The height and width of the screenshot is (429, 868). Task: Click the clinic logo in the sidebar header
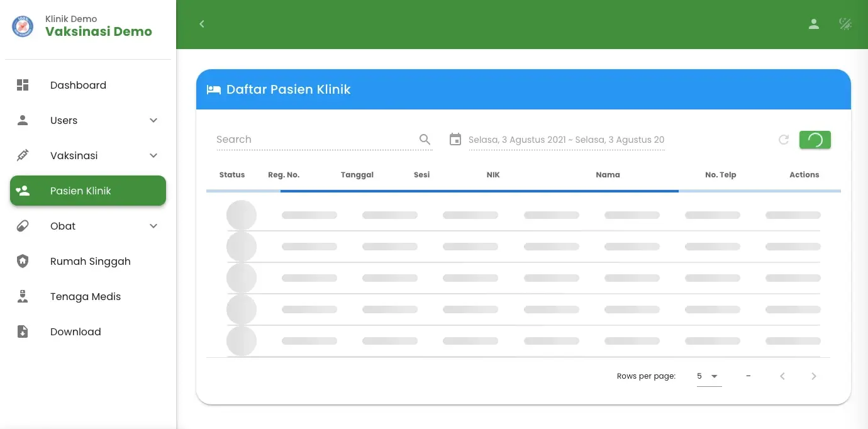[x=23, y=26]
